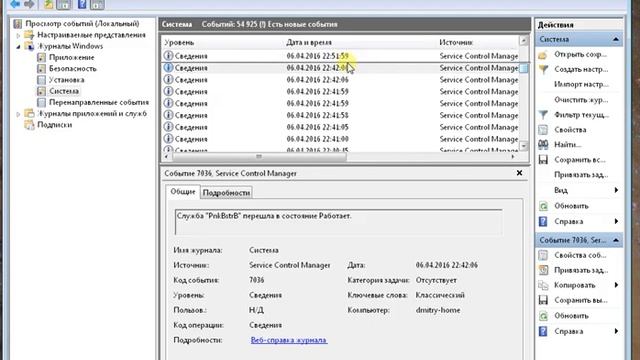Image resolution: width=640 pixels, height=360 pixels.
Task: Click the Приложение log icon in tree
Action: 41,58
